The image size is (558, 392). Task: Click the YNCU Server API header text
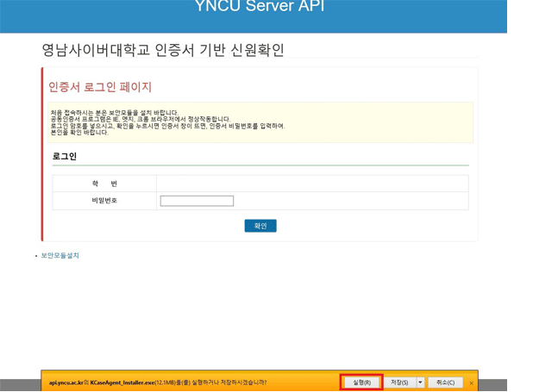(x=260, y=6)
